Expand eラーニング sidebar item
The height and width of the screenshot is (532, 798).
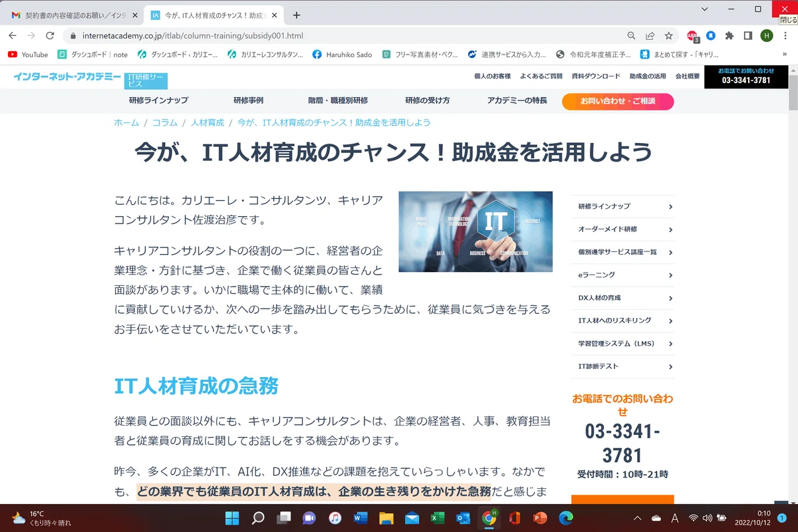point(622,275)
